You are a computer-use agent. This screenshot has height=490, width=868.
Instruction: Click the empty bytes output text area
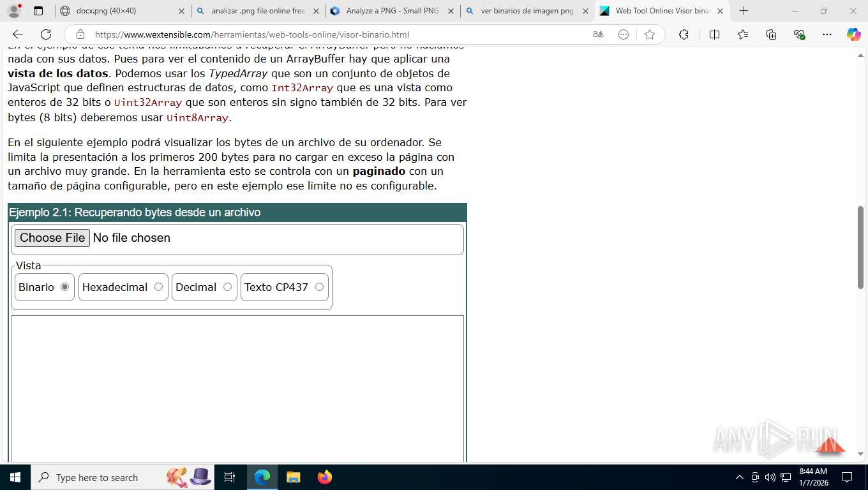237,389
